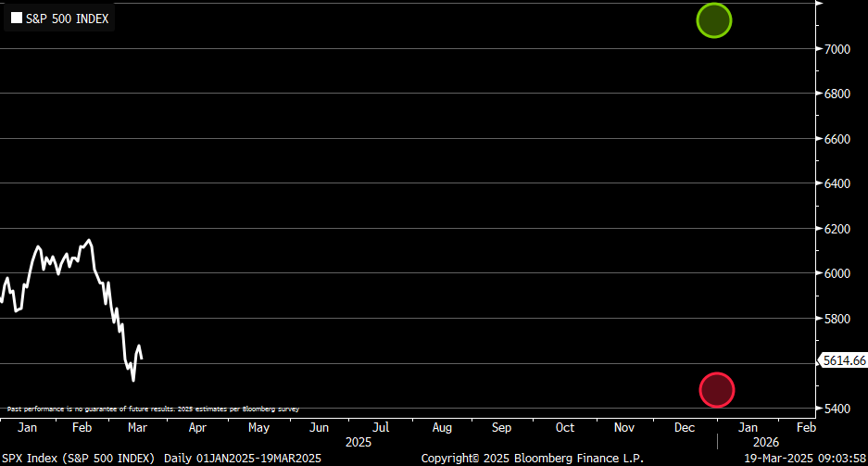Select the S&P 500 INDEX legend label
This screenshot has width=868, height=466.
click(x=67, y=18)
